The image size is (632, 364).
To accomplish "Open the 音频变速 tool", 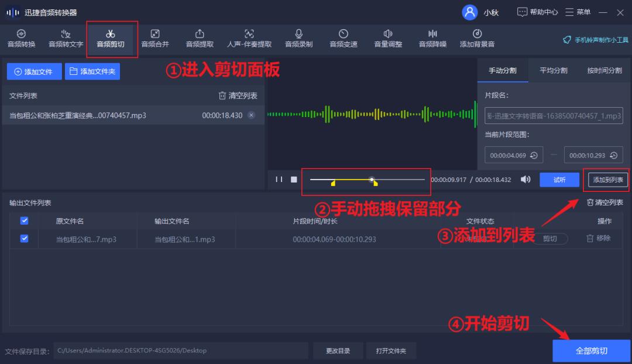I will (x=343, y=38).
